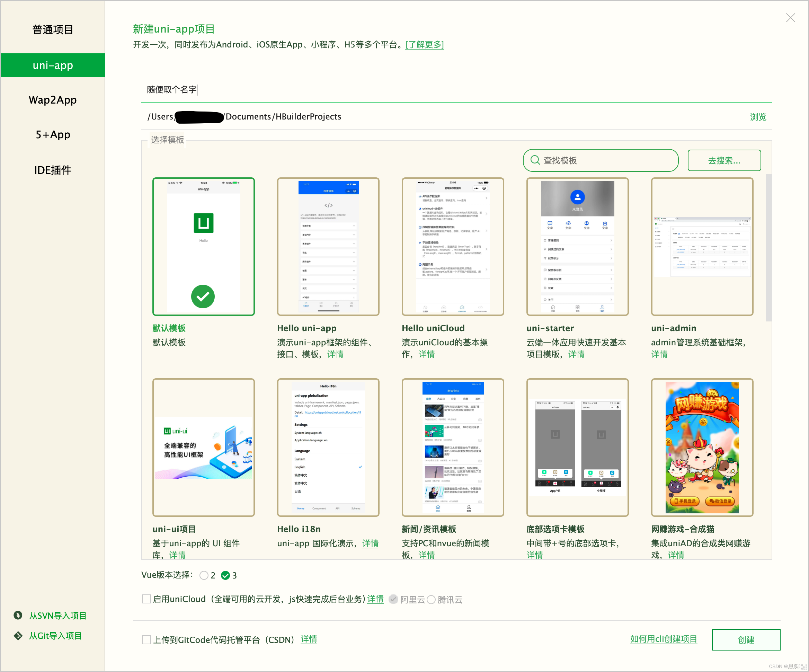Open the 5+App tab
809x672 pixels.
tap(53, 134)
